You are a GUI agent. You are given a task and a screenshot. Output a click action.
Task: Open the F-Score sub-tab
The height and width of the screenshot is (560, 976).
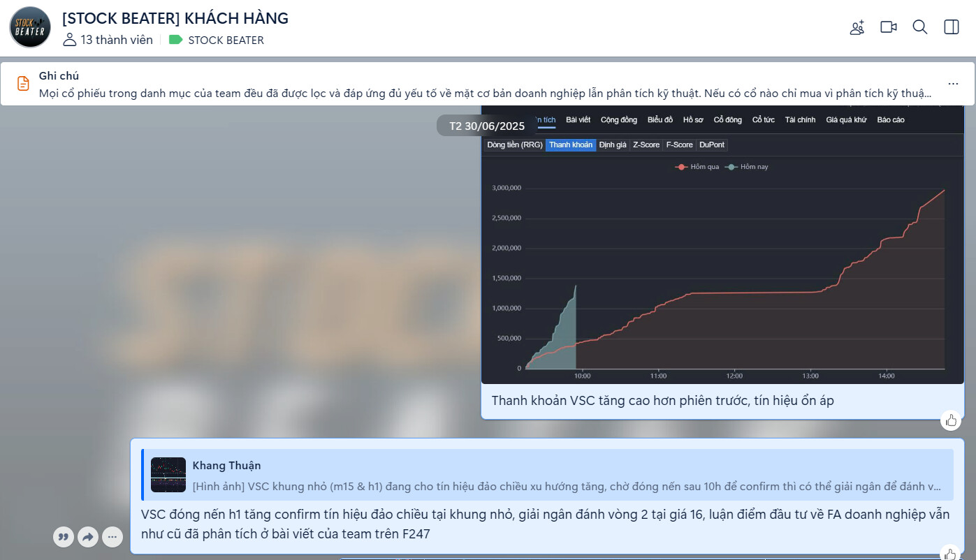[x=680, y=145]
